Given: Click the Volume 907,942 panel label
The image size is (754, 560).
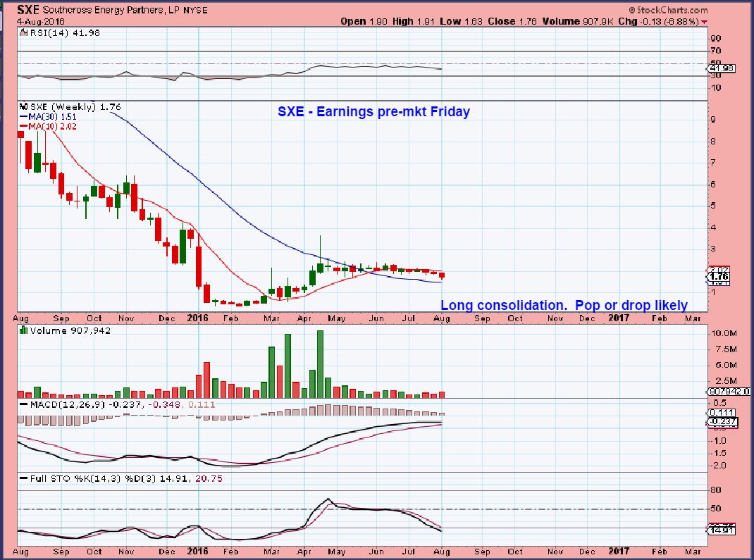Looking at the screenshot, I should pyautogui.click(x=70, y=330).
